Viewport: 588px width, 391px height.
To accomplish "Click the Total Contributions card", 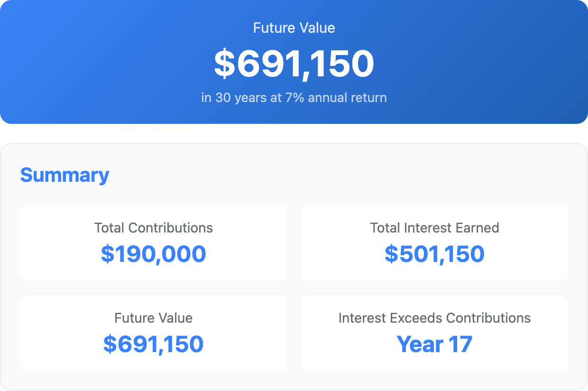I will (153, 242).
